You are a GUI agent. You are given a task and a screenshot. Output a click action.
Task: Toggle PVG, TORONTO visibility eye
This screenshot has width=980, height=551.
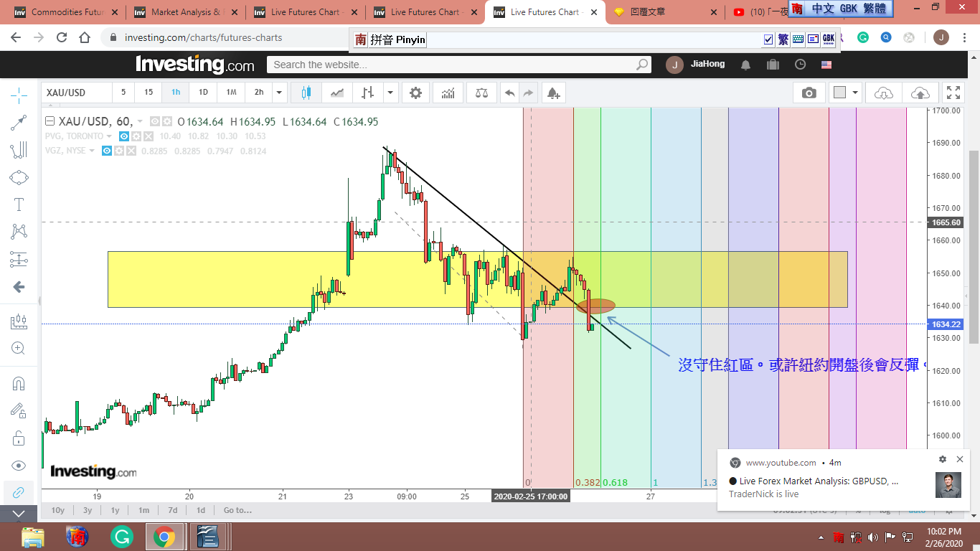124,136
